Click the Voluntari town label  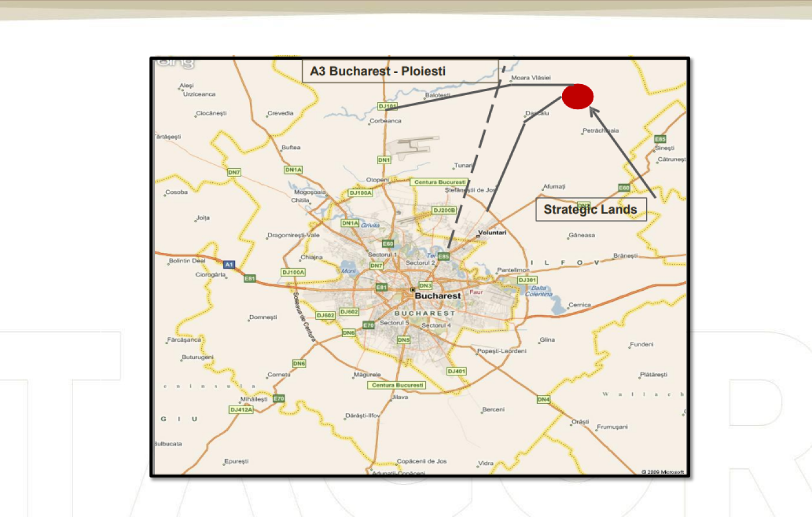(492, 233)
